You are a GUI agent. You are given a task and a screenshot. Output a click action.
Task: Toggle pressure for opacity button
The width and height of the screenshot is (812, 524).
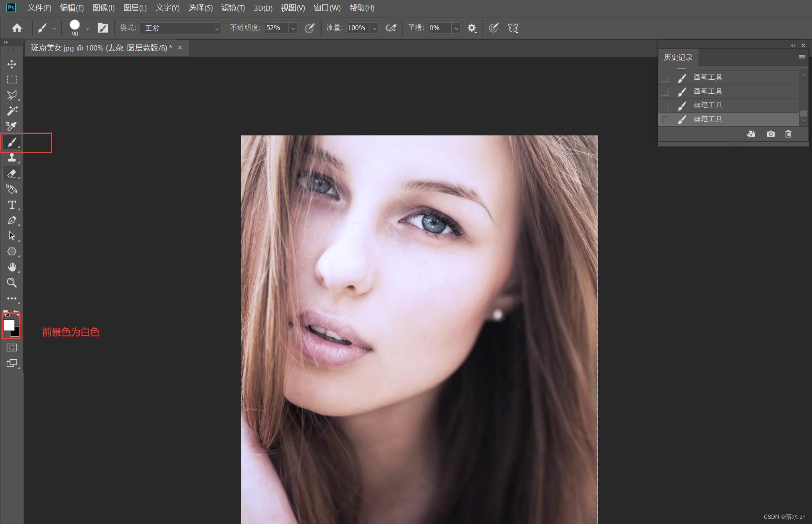[309, 28]
